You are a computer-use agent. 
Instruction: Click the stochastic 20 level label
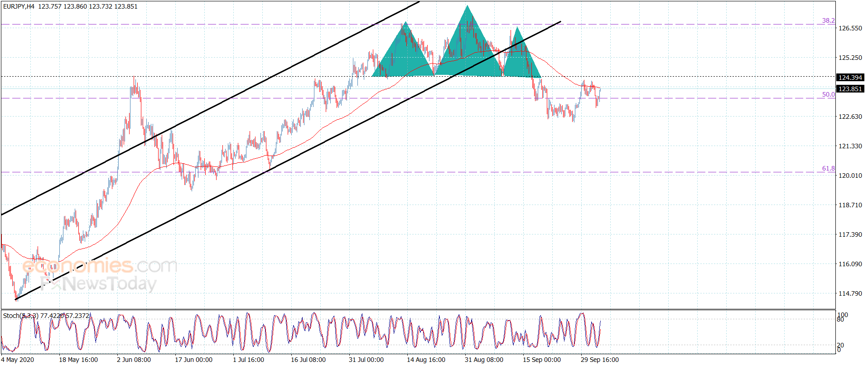click(x=840, y=346)
